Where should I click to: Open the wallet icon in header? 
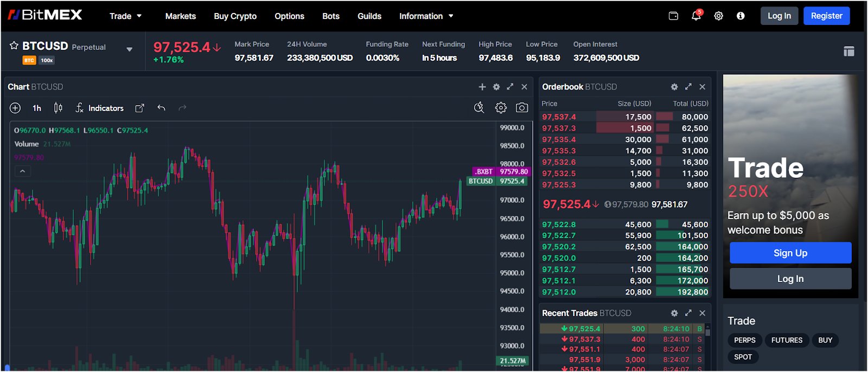pyautogui.click(x=673, y=16)
